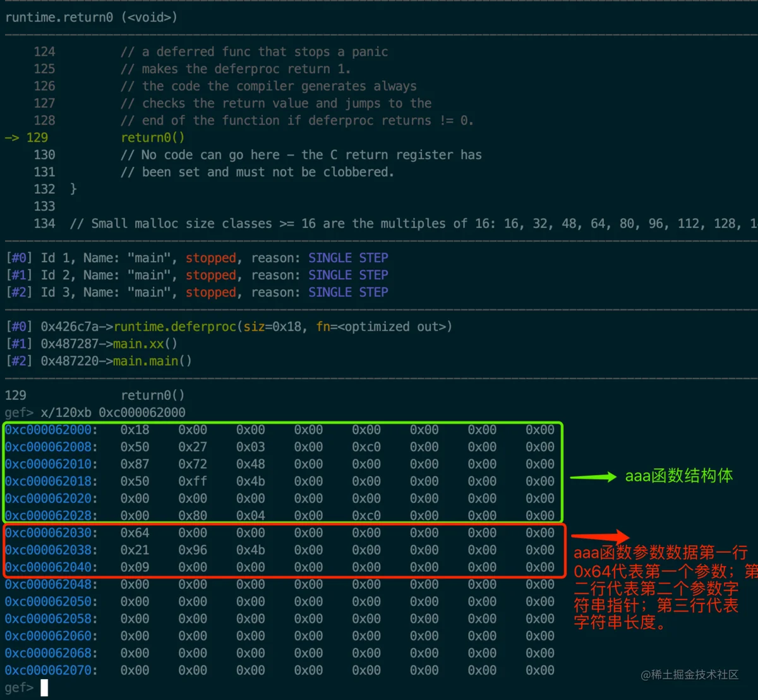Image resolution: width=758 pixels, height=700 pixels.
Task: Click the 0x21 byte in row 0xc000062038
Action: coord(135,550)
